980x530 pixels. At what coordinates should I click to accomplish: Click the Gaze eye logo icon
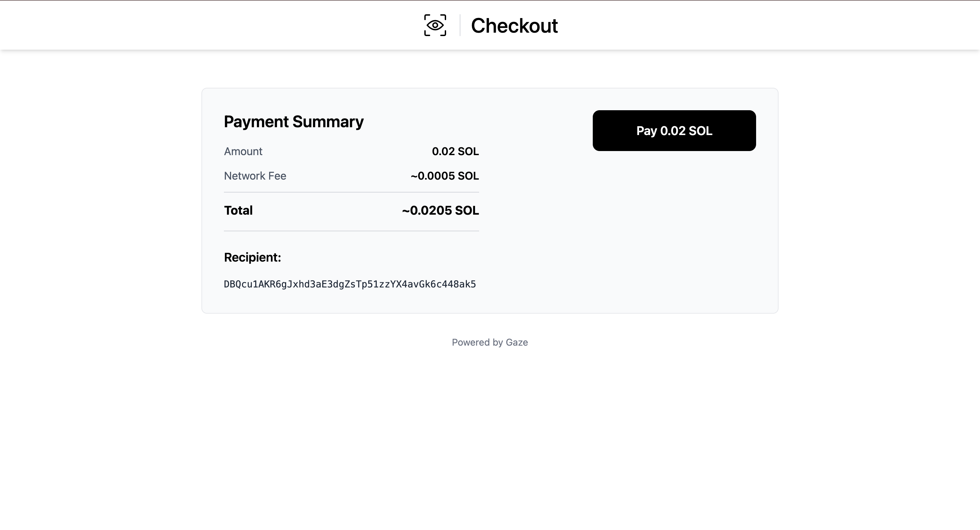pyautogui.click(x=435, y=26)
